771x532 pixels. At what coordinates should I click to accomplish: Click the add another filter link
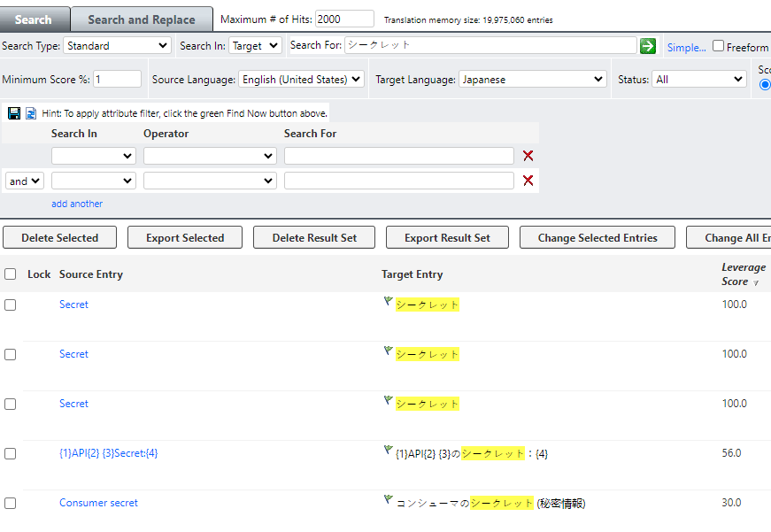76,203
